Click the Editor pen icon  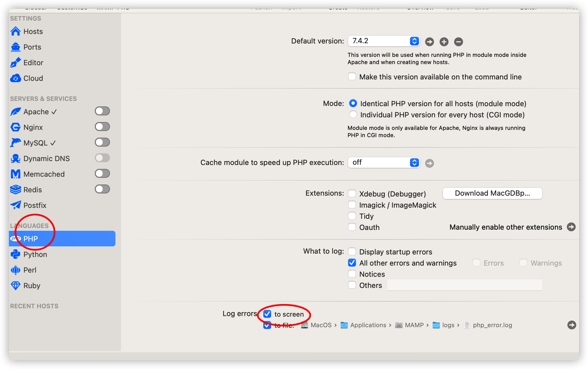(16, 62)
